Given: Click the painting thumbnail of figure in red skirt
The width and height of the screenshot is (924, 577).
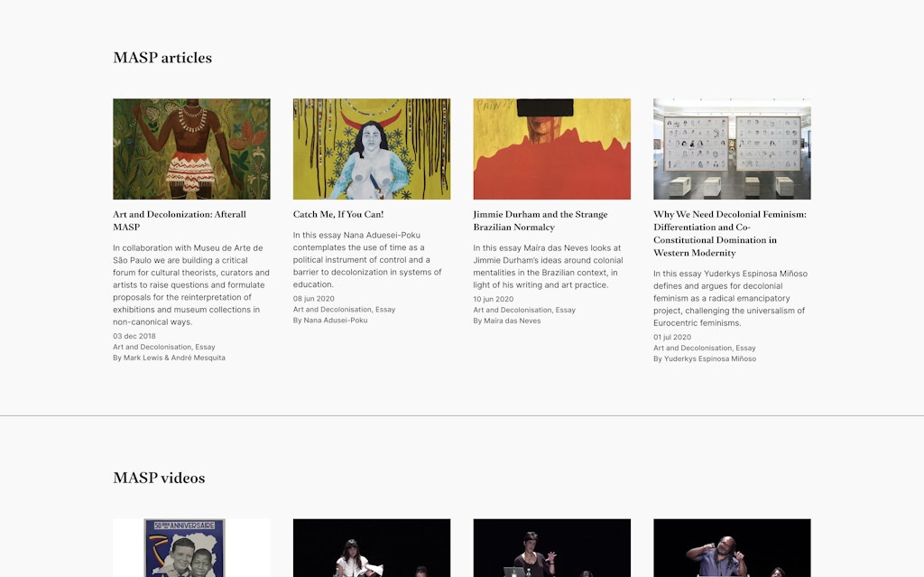Looking at the screenshot, I should pyautogui.click(x=191, y=149).
